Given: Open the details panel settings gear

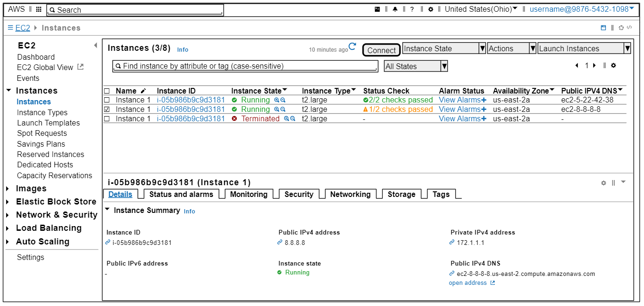Looking at the screenshot, I should point(604,183).
